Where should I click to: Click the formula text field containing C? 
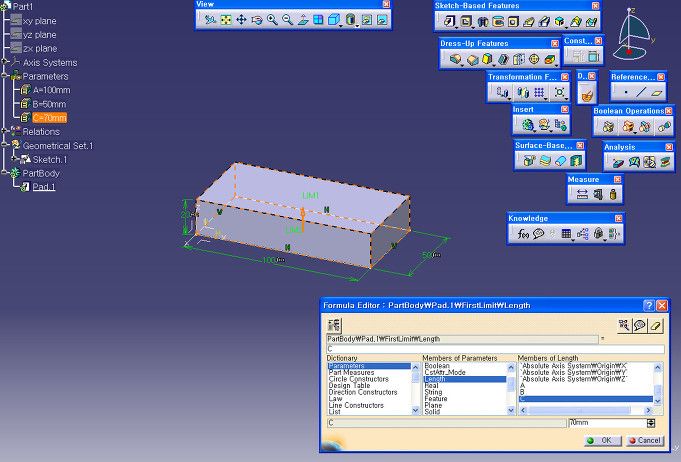click(495, 349)
